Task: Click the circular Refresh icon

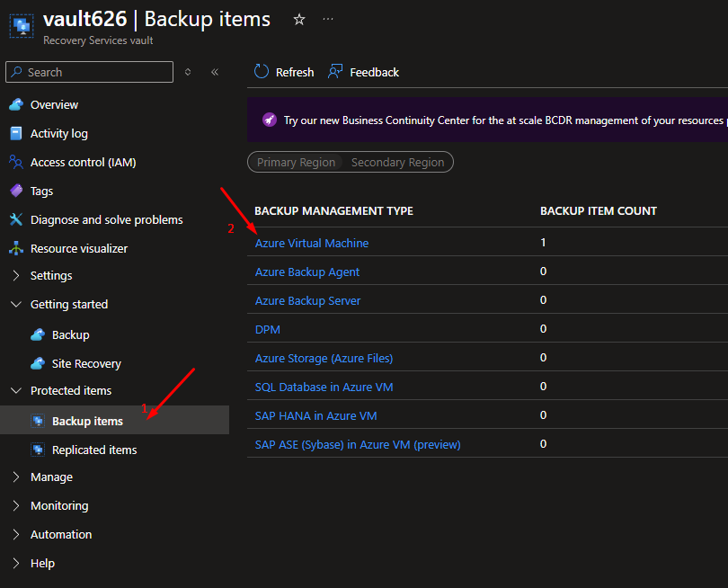Action: tap(262, 72)
